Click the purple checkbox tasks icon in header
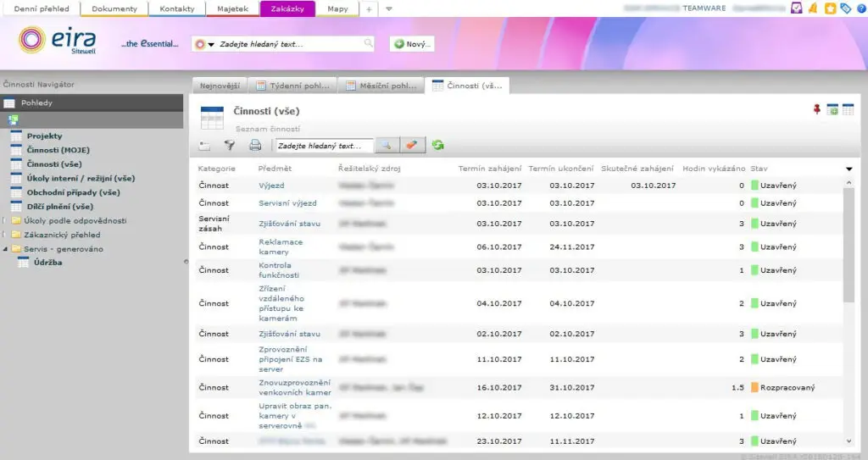Image resolution: width=868 pixels, height=460 pixels. (796, 8)
